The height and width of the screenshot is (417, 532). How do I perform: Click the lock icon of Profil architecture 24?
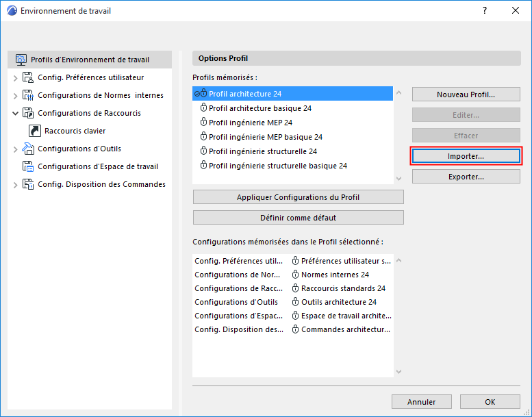[x=203, y=93]
